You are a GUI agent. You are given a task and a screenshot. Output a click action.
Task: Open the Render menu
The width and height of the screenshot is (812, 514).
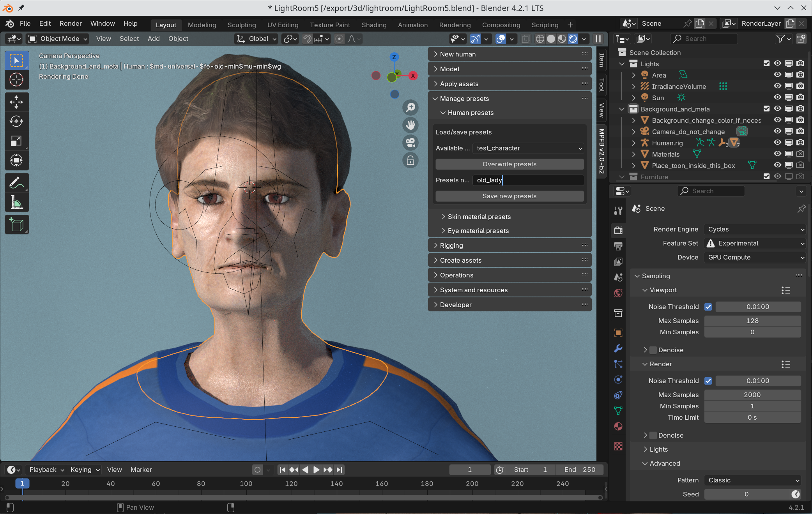pyautogui.click(x=71, y=23)
